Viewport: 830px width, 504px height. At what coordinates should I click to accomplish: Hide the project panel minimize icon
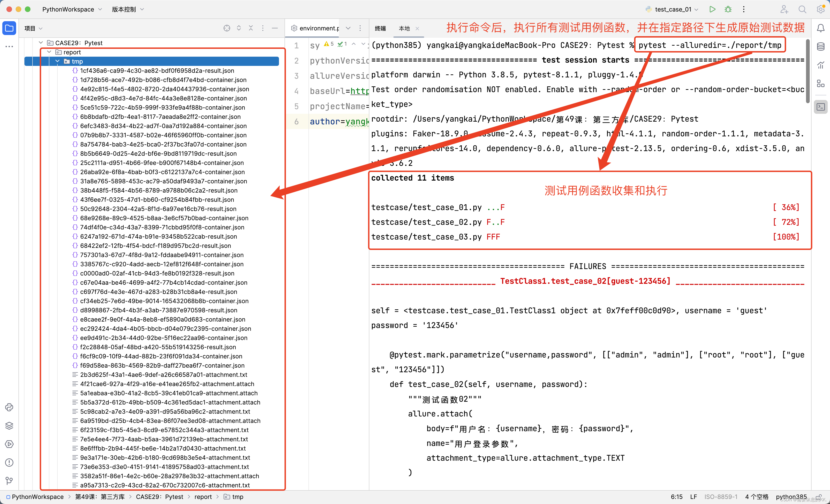[275, 28]
